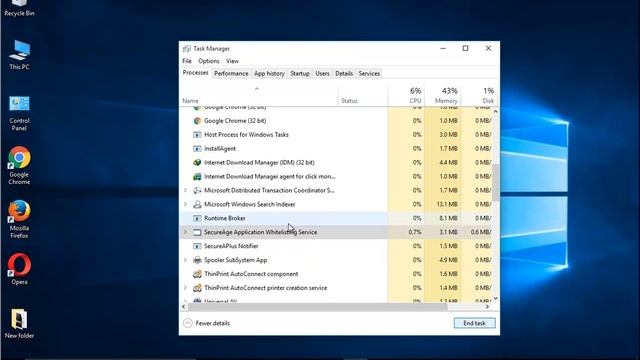Switch to the Details tab
This screenshot has width=640, height=360.
[344, 73]
